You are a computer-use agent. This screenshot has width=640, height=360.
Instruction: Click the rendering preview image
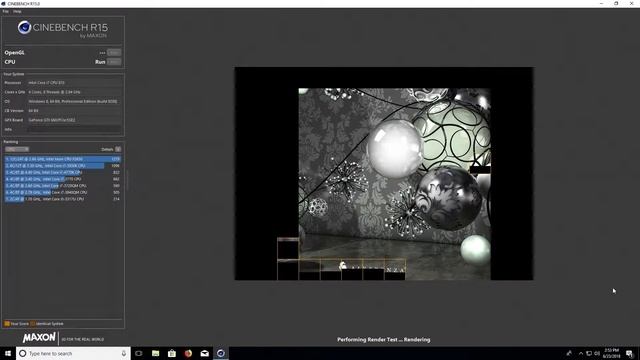pyautogui.click(x=384, y=173)
